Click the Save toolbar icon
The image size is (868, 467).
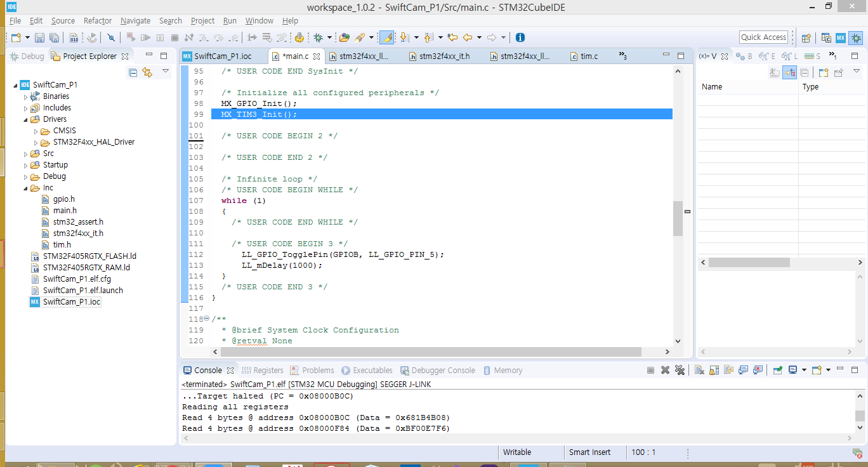39,38
